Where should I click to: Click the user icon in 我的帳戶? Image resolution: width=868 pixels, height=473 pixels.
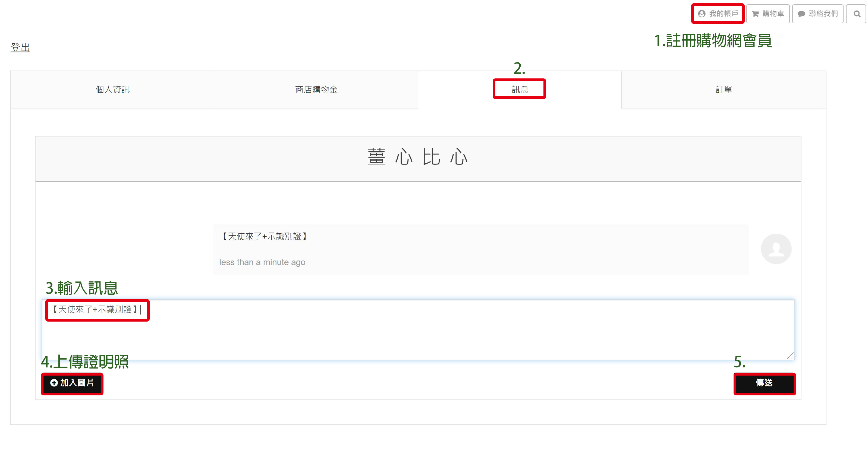pyautogui.click(x=702, y=14)
